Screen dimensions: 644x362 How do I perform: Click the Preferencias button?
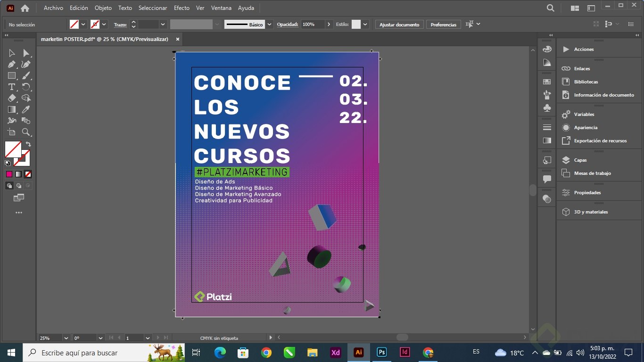click(x=444, y=25)
